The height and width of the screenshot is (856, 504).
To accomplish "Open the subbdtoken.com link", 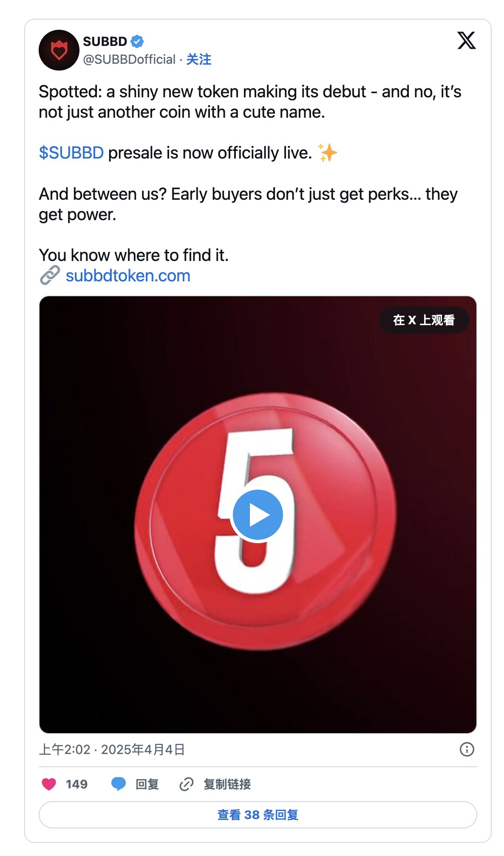I will (128, 276).
